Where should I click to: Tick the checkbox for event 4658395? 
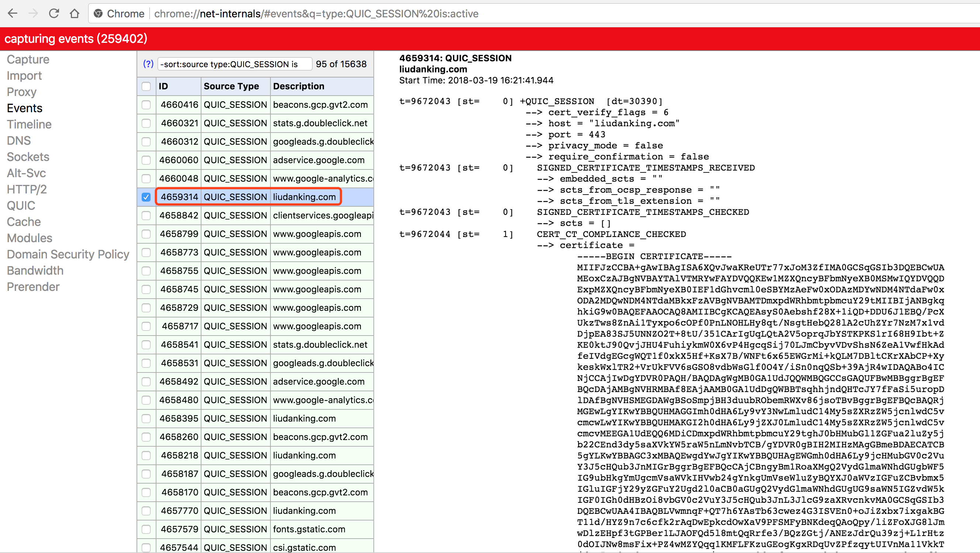pos(146,419)
